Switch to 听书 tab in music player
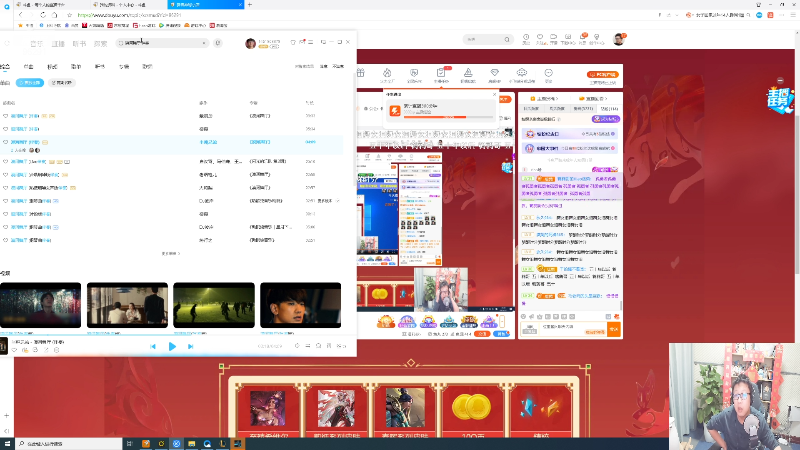Screen dimensions: 800x450 tap(79, 44)
